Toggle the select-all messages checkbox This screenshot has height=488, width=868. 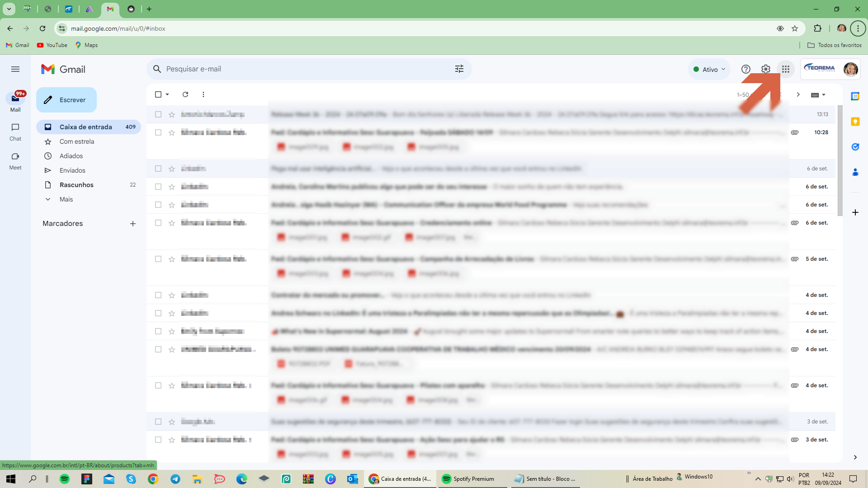click(158, 94)
